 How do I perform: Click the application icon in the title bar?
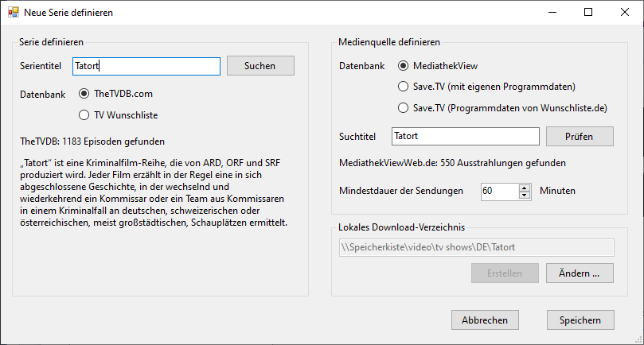coord(13,13)
